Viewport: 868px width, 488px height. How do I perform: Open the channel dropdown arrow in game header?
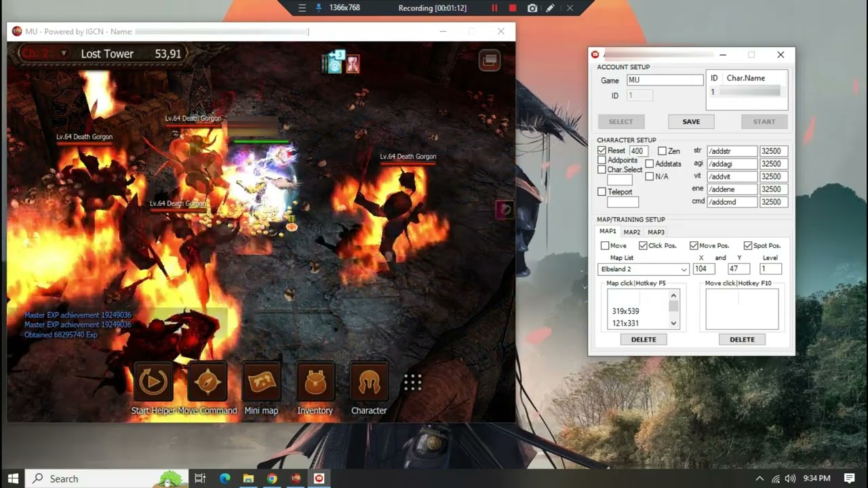(64, 53)
